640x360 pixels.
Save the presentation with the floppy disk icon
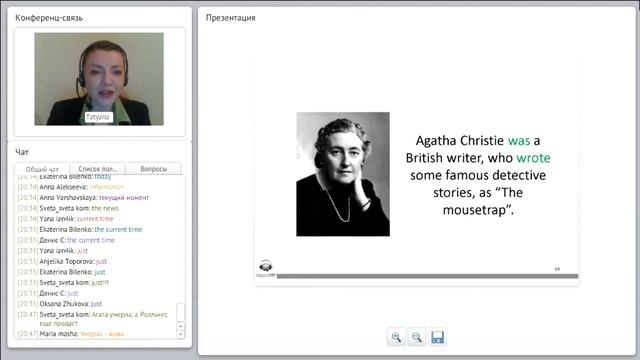pos(437,337)
